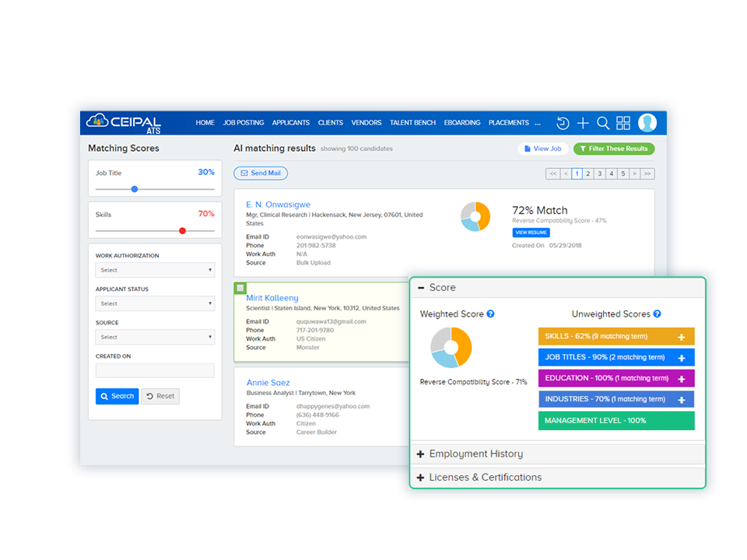
Task: Open the Applicants menu
Action: click(x=291, y=123)
